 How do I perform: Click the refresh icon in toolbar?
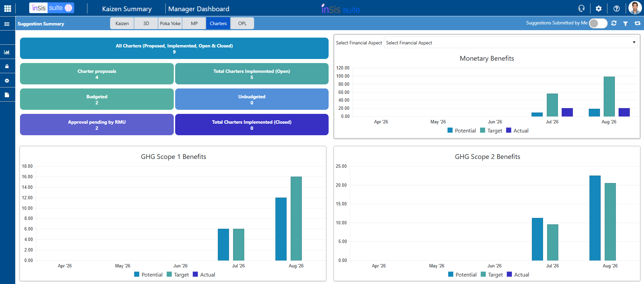614,23
